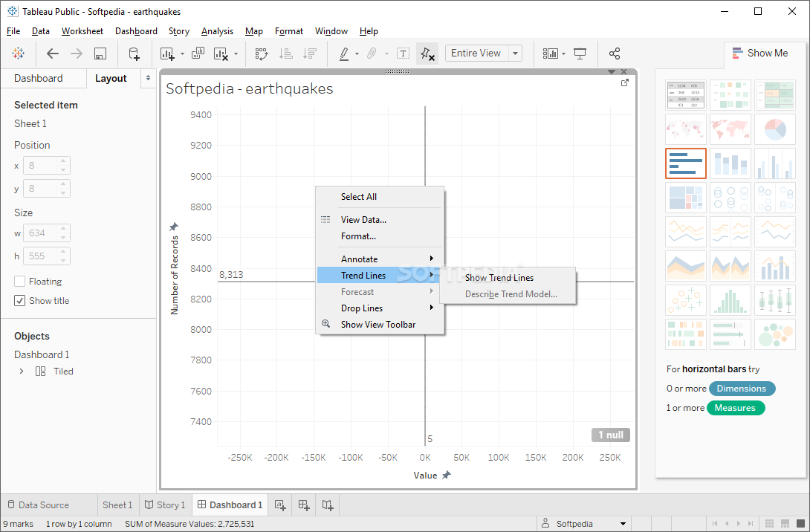Click the Duplicate sheet icon
Screen dimensions: 810x532
(x=198, y=53)
